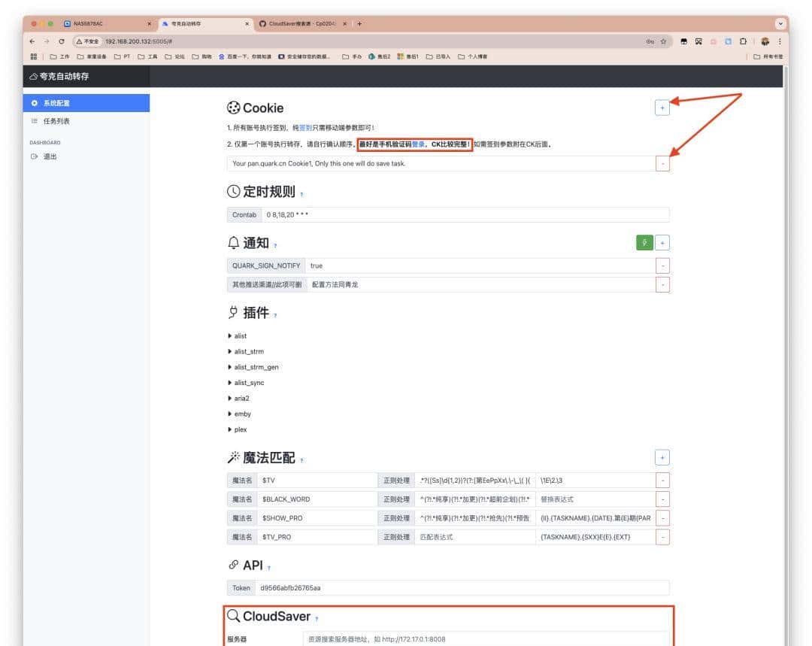Open 任务列表 in the sidebar

[x=56, y=121]
